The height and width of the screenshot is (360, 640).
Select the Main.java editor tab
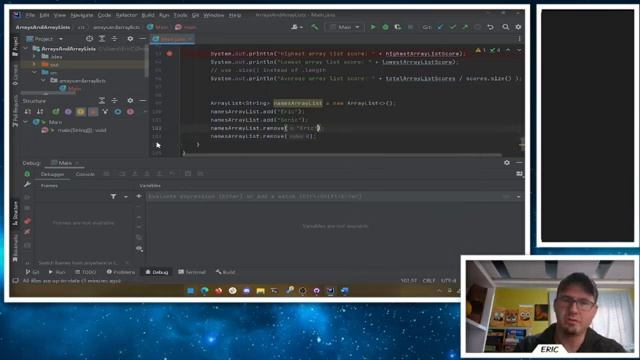click(173, 39)
